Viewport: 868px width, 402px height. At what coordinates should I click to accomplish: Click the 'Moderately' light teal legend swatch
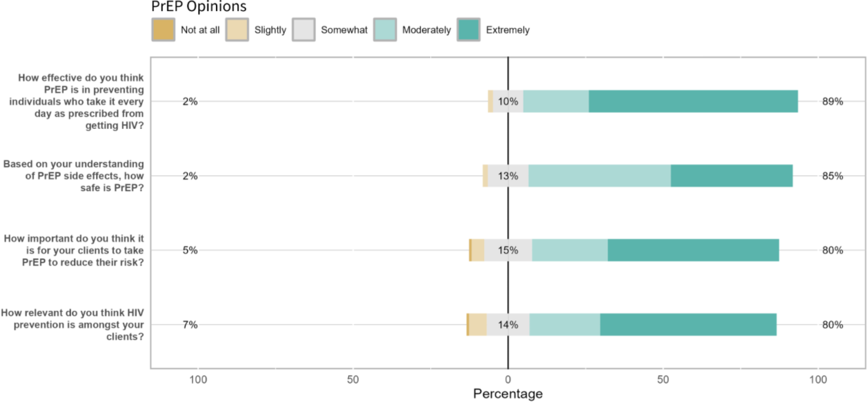[x=385, y=30]
